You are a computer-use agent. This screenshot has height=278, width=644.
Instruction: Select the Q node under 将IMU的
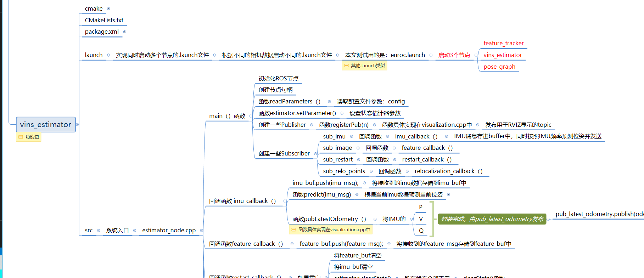point(421,231)
